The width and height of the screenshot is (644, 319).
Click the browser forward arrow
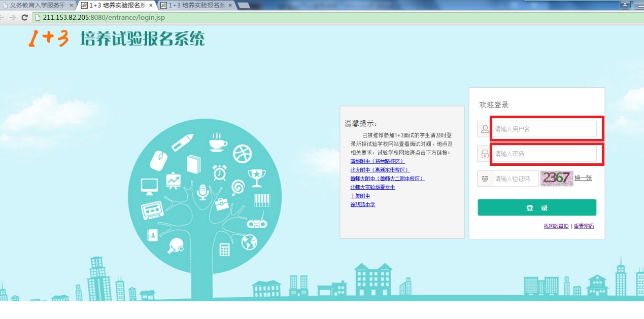click(x=12, y=17)
